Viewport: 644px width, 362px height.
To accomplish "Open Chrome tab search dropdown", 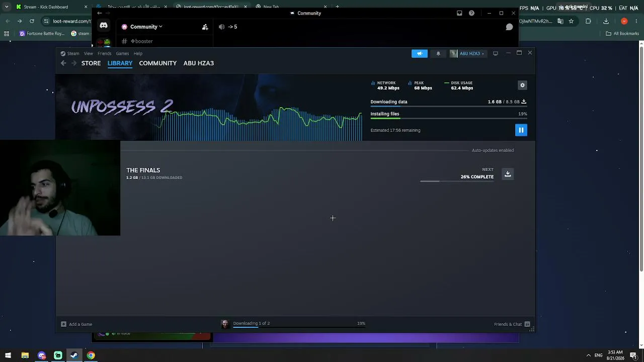I will click(x=7, y=7).
